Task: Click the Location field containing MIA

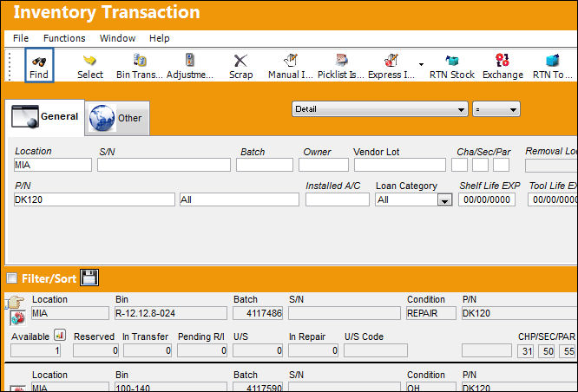Action: pos(53,165)
